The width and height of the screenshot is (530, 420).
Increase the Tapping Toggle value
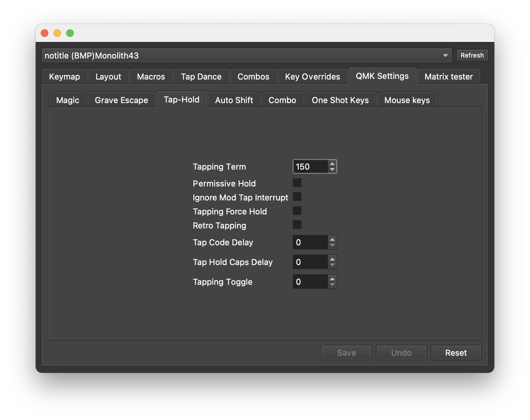click(332, 279)
